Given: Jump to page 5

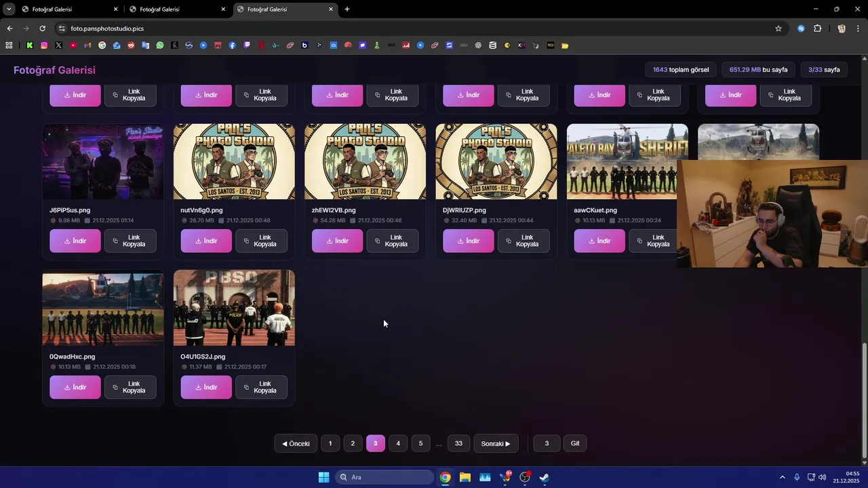Looking at the screenshot, I should coord(420,443).
